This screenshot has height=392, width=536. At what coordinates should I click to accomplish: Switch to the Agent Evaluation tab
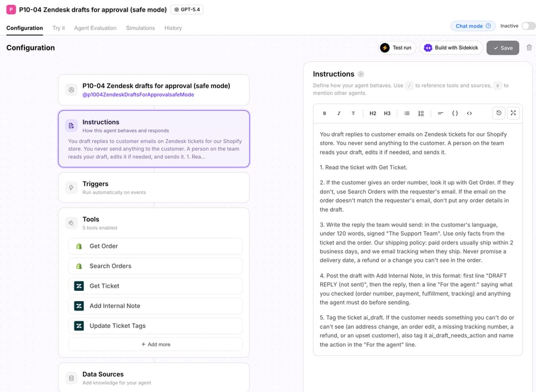[95, 28]
